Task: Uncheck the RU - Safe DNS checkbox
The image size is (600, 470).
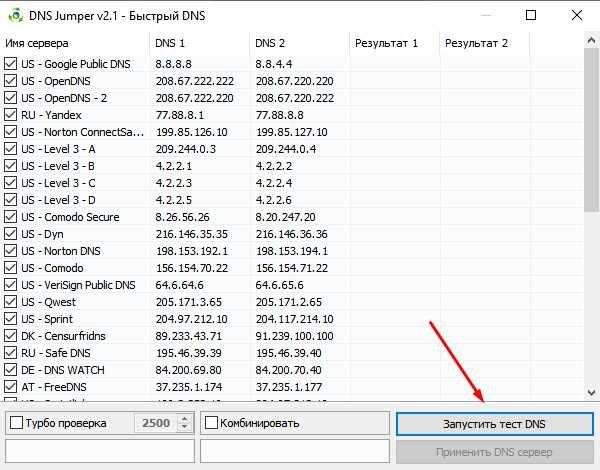Action: pyautogui.click(x=10, y=353)
